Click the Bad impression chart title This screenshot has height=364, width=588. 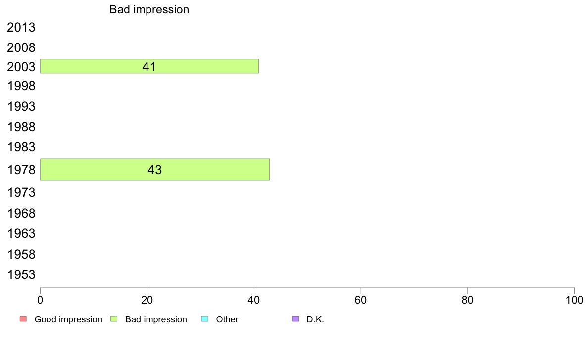pyautogui.click(x=149, y=9)
